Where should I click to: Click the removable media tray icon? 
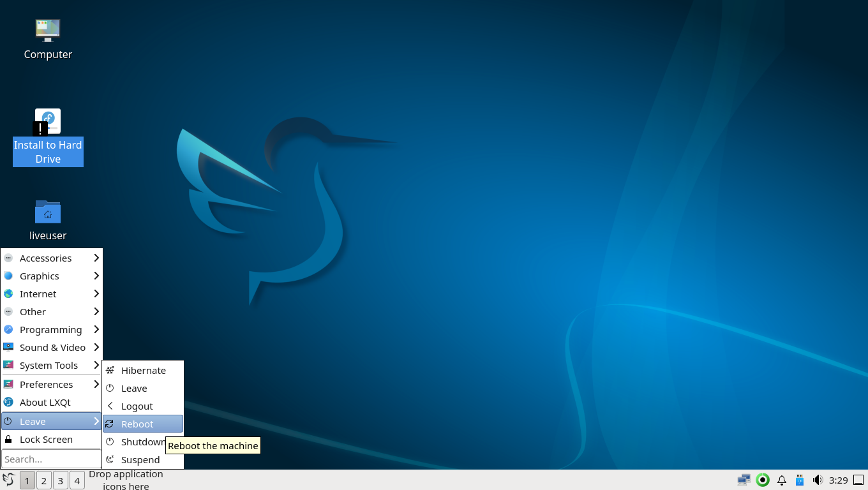click(800, 480)
